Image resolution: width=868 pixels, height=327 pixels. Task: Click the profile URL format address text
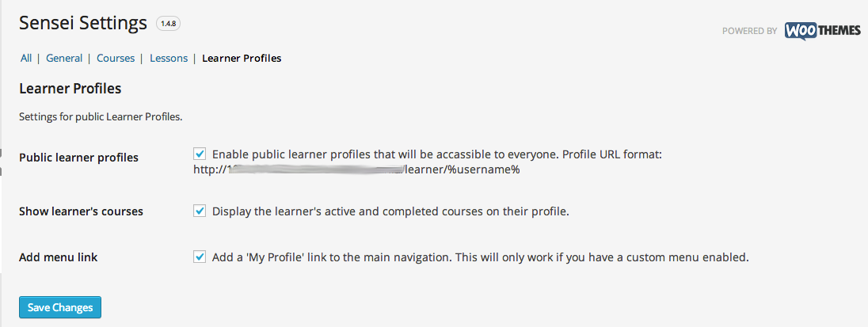click(x=356, y=169)
